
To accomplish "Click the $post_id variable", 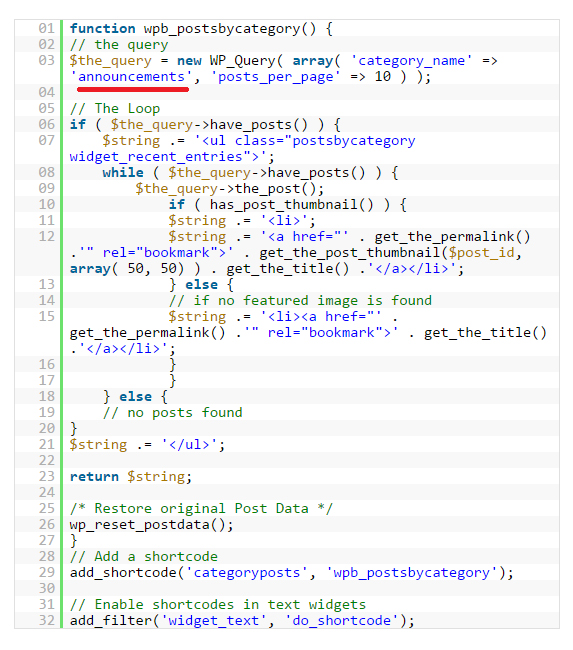I will pyautogui.click(x=482, y=252).
